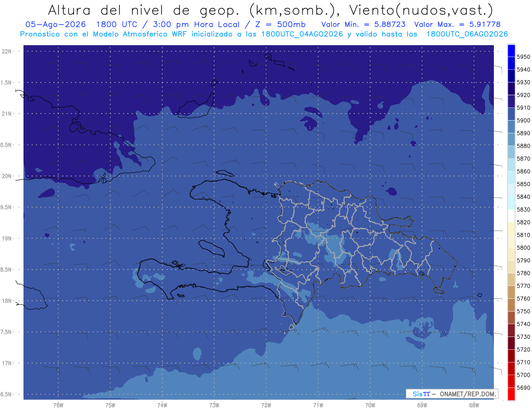Image resolution: width=532 pixels, height=411 pixels.
Task: Click the '20N' latitude axis label
Action: 7,176
